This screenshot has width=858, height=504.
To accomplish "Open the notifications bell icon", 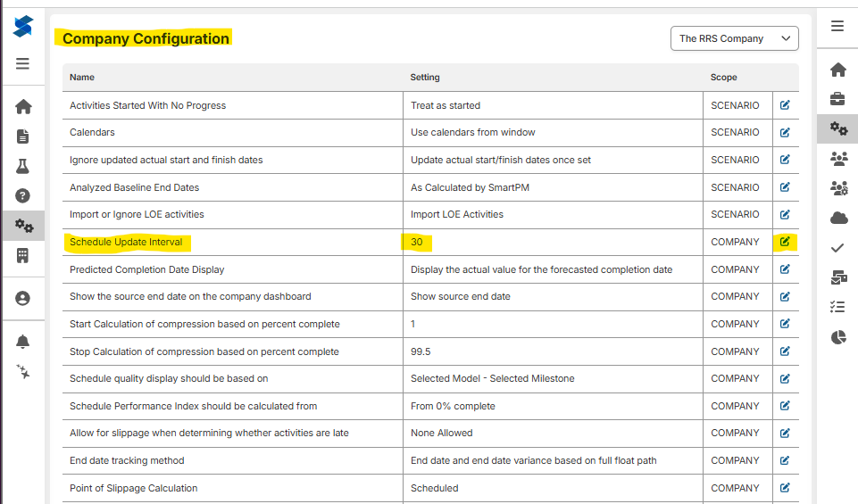I will [x=22, y=342].
